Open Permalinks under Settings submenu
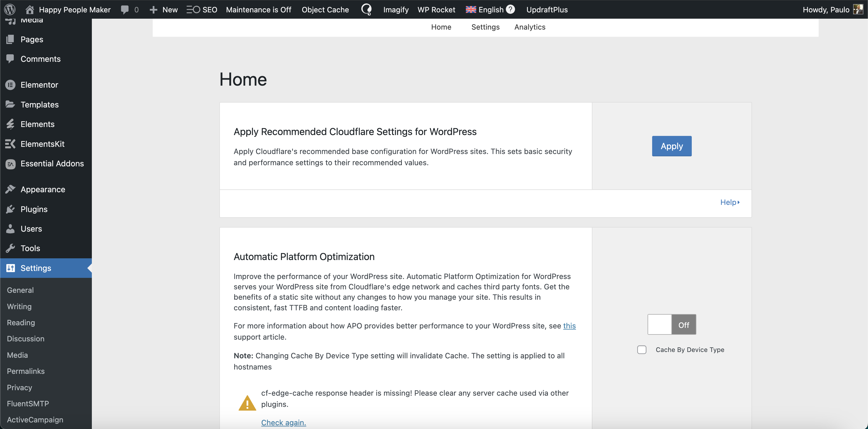Viewport: 868px width, 429px height. [26, 371]
